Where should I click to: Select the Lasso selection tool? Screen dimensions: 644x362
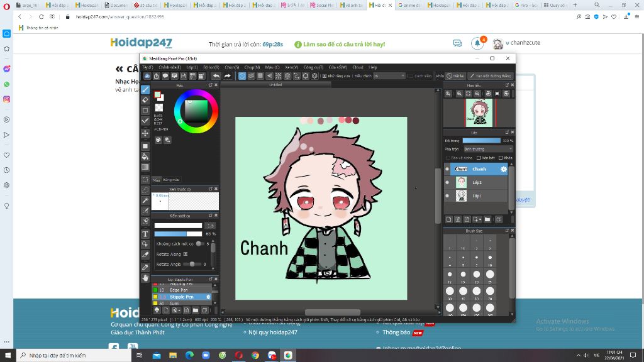[145, 190]
